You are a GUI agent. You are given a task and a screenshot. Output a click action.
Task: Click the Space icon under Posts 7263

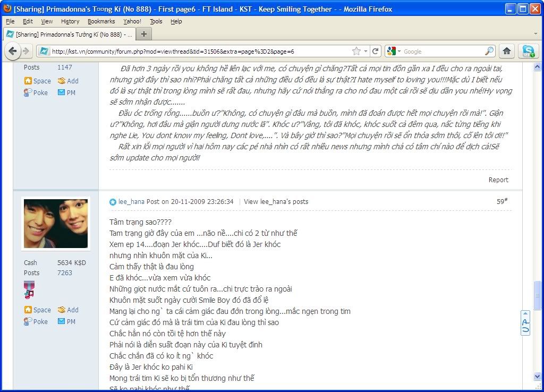click(x=28, y=310)
